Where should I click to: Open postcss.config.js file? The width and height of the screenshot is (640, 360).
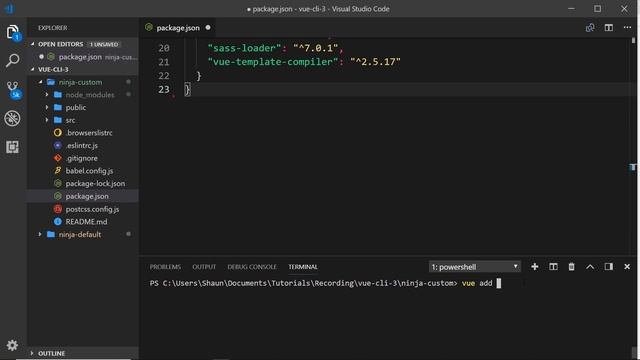(92, 209)
